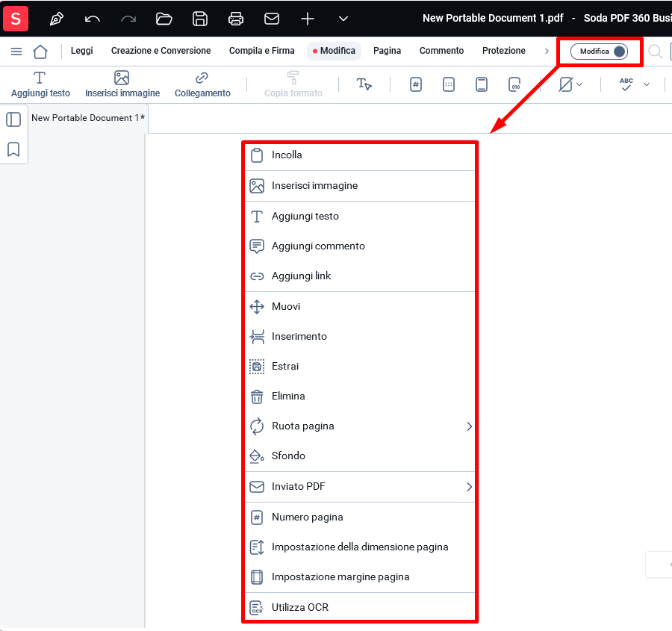Open spell check dropdown arrow

coord(647,84)
